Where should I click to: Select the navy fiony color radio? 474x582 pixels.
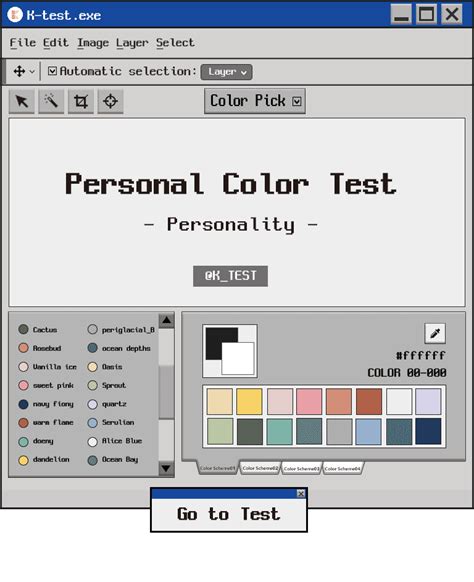coord(23,404)
